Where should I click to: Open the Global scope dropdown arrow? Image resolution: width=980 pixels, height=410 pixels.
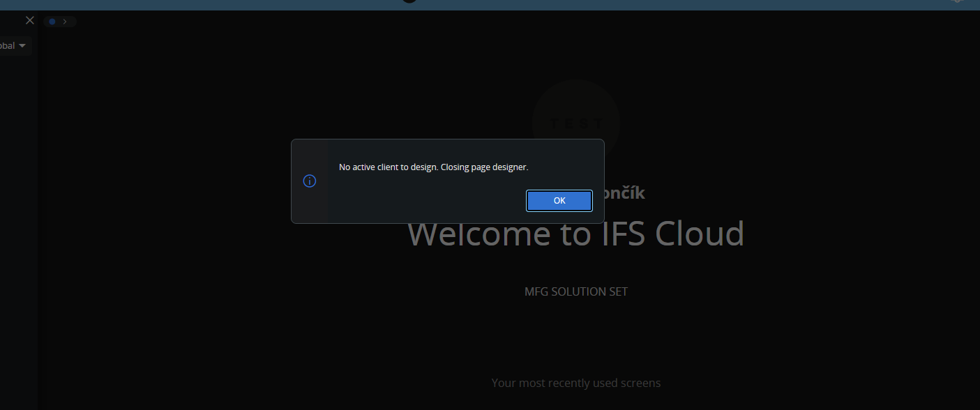pos(22,45)
